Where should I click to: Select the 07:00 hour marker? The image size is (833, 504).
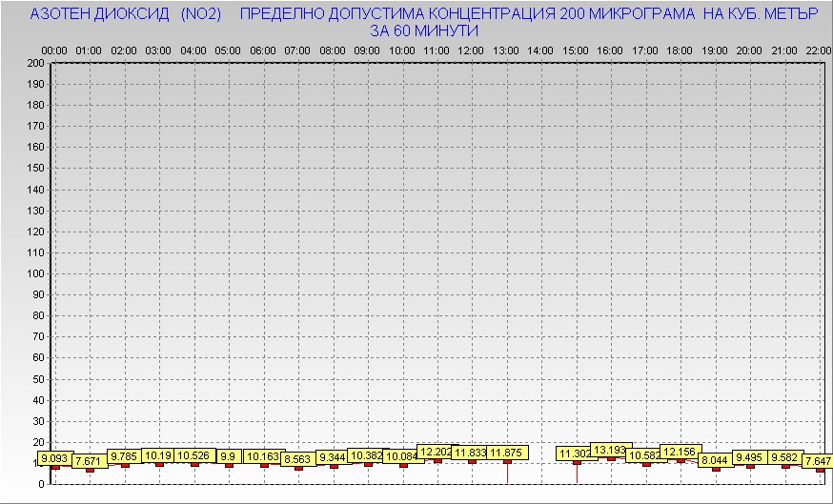click(297, 50)
